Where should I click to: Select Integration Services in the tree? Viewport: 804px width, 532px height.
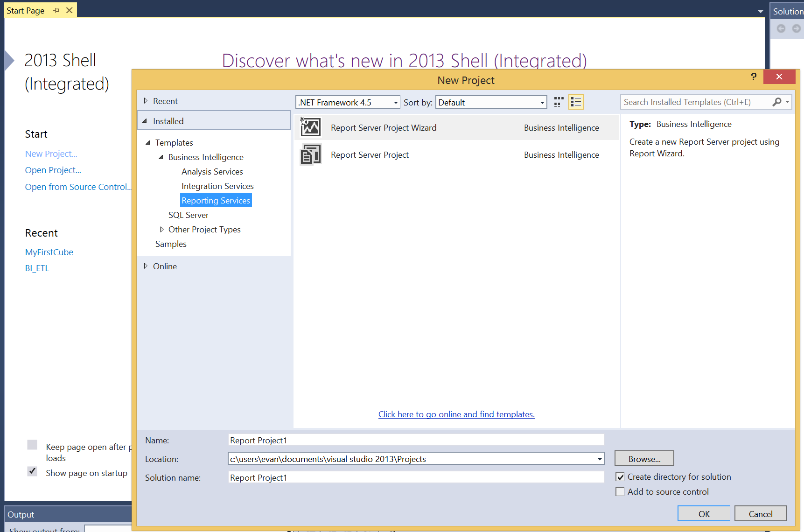click(x=217, y=186)
